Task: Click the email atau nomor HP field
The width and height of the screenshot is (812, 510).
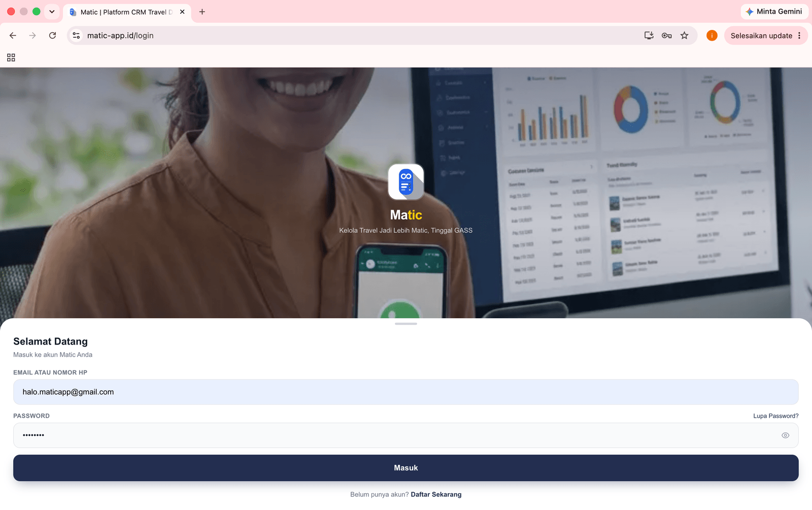Action: coord(406,392)
